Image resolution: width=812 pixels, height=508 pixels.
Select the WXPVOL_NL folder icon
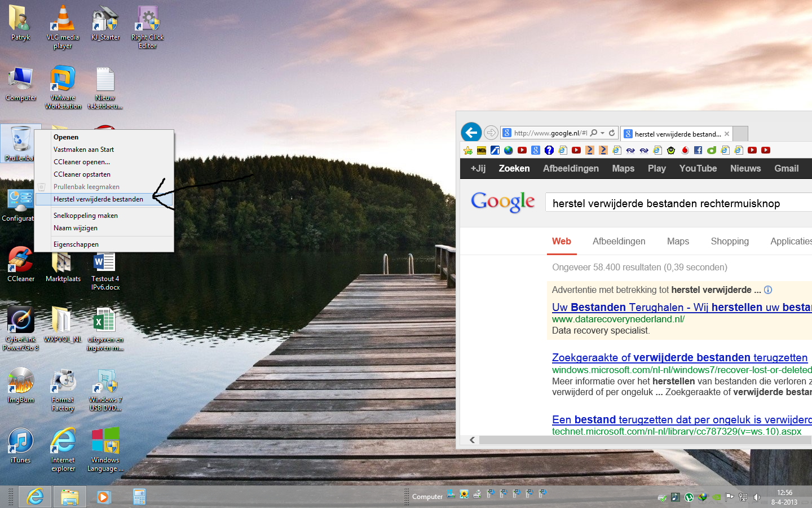pos(63,325)
